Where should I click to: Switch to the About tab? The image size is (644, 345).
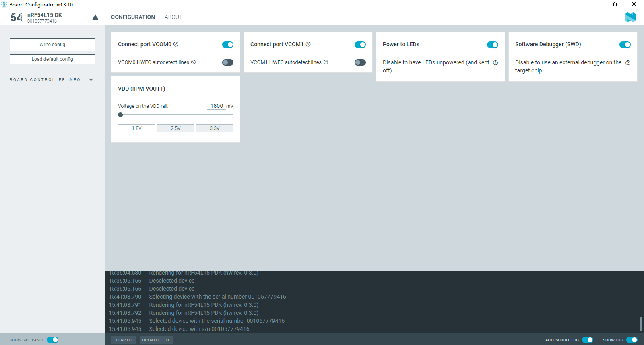173,17
